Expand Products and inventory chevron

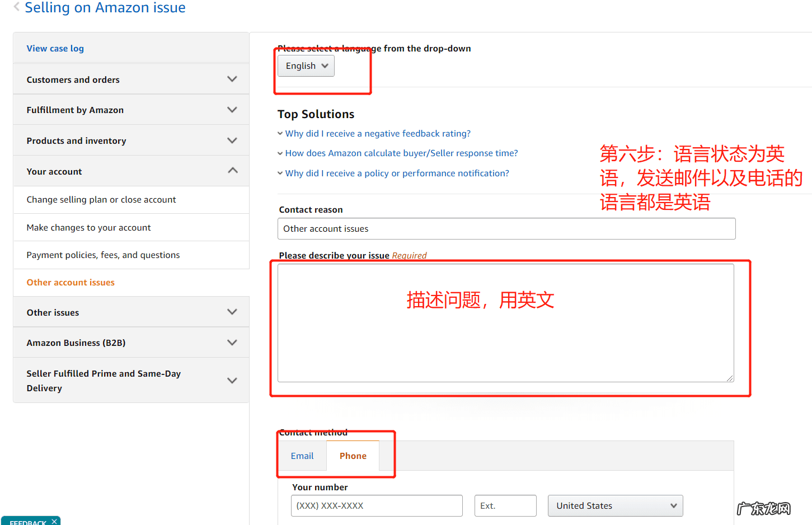(232, 140)
